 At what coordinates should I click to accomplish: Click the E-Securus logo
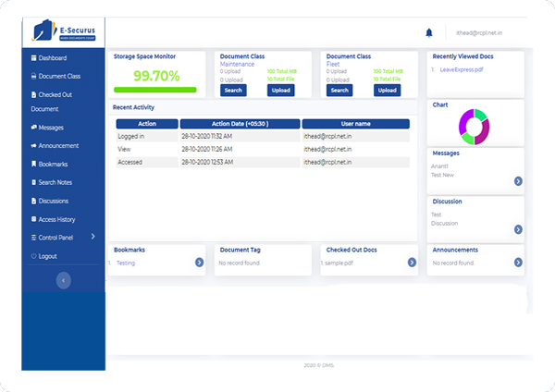63,31
